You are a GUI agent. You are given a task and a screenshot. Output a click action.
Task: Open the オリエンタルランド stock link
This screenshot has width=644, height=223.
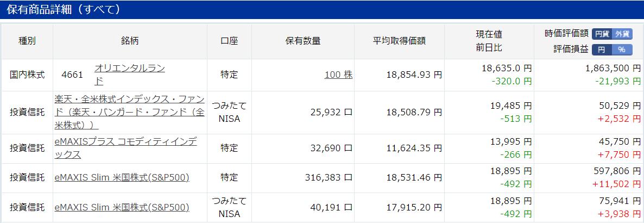130,75
